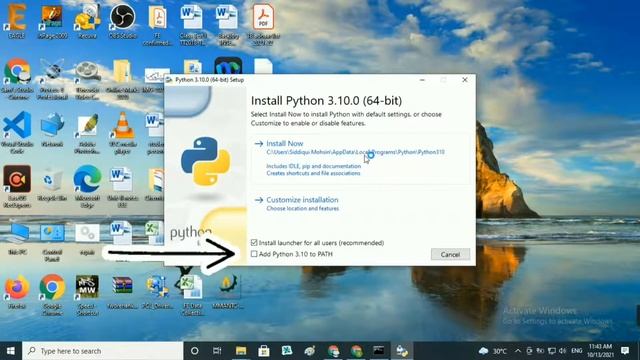Choose Customize installation option
The height and width of the screenshot is (360, 640).
tap(302, 200)
